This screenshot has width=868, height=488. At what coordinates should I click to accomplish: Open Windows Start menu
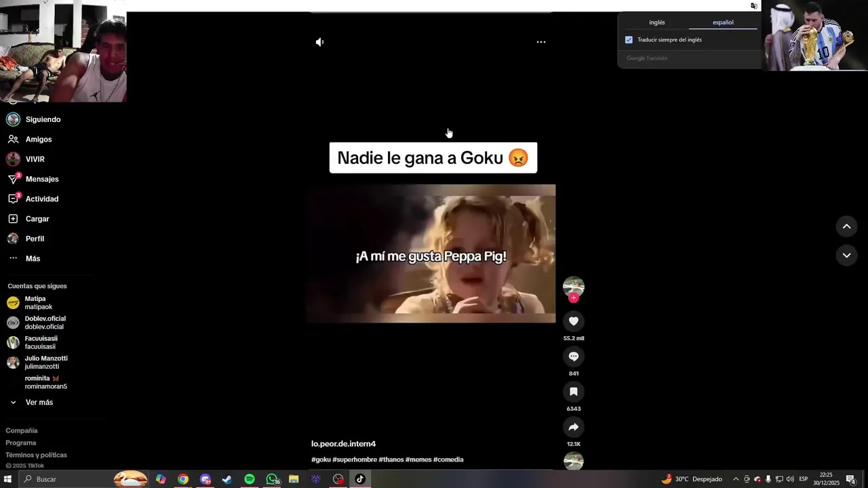(x=7, y=479)
